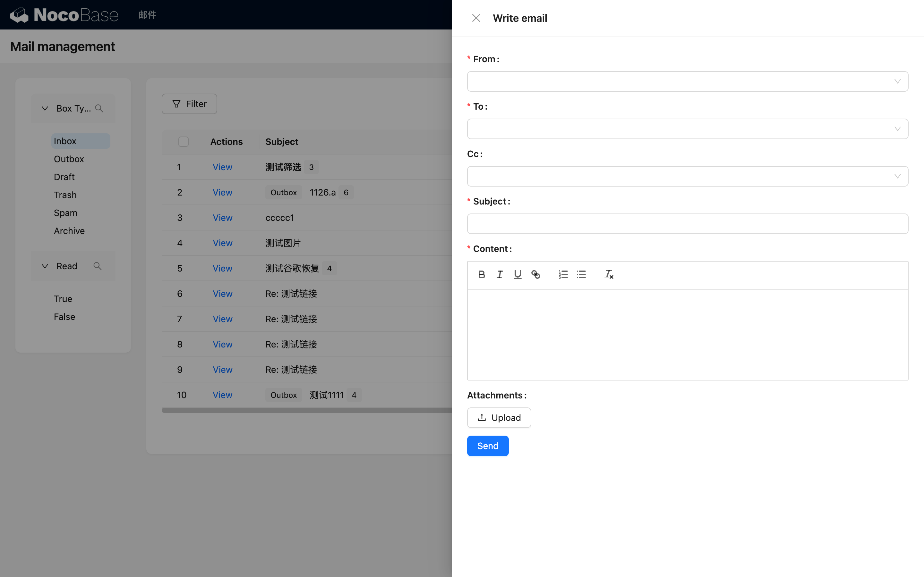Search within the Box Type filter
The height and width of the screenshot is (577, 924).
[x=99, y=108]
